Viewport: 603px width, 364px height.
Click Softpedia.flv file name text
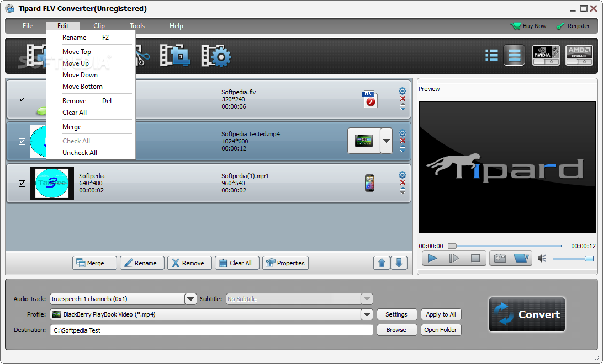tap(239, 92)
